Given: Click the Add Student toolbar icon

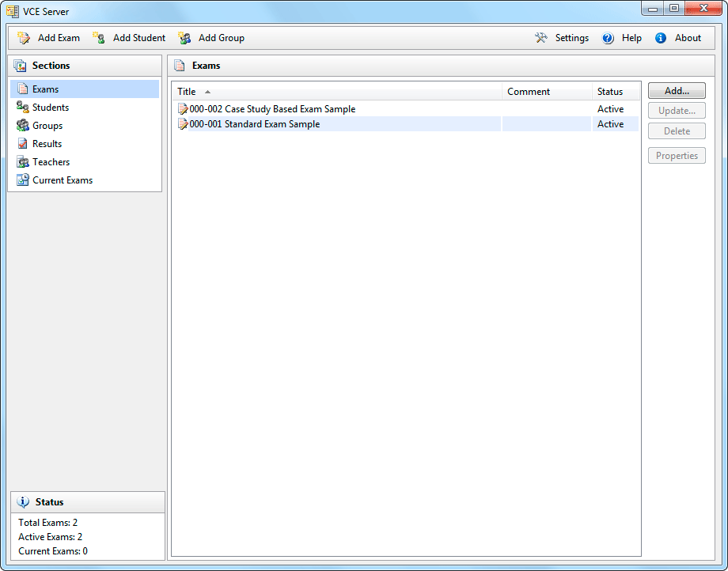Looking at the screenshot, I should 98,38.
